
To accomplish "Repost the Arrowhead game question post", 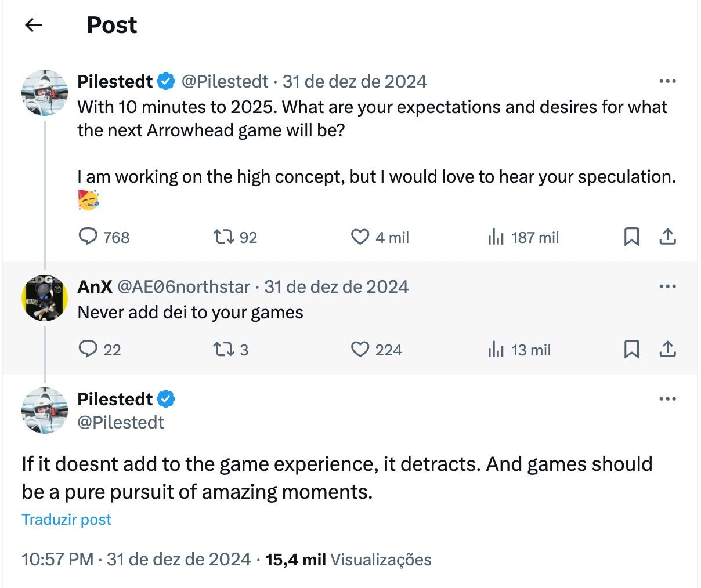I will click(x=221, y=237).
